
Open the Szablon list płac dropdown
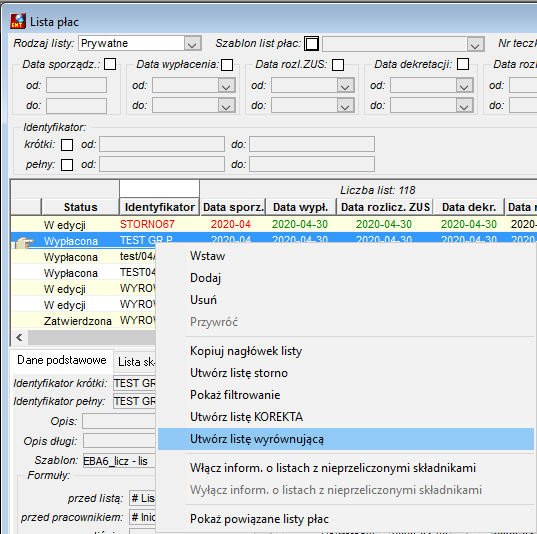tap(475, 45)
